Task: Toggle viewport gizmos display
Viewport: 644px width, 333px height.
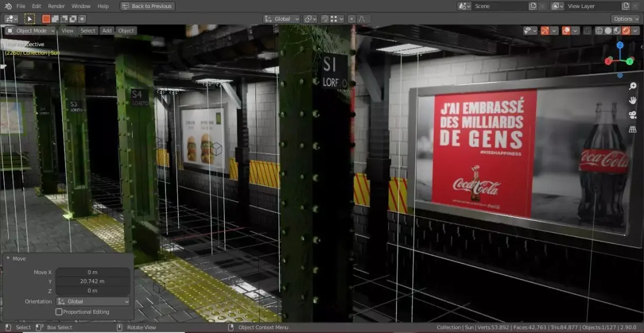Action: (x=545, y=31)
